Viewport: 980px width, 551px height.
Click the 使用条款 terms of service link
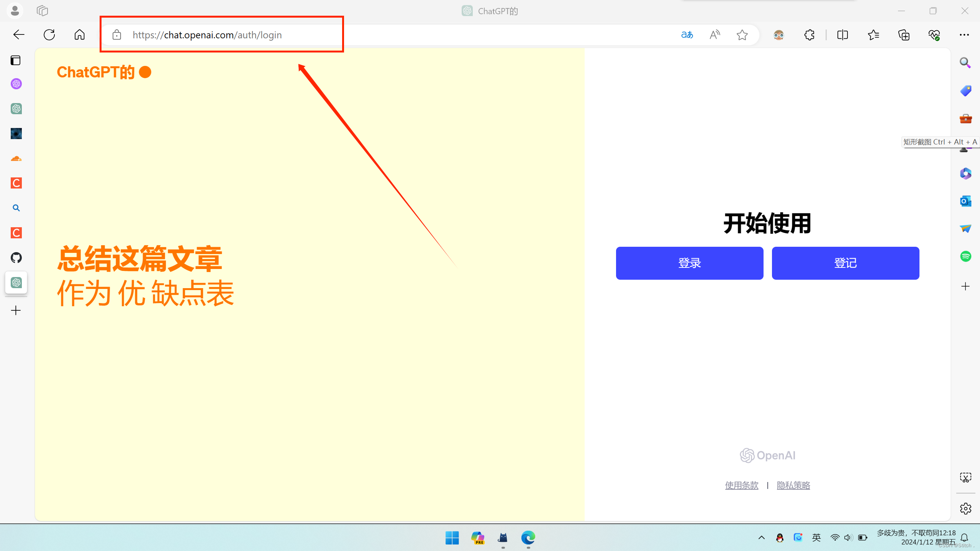[x=741, y=485]
